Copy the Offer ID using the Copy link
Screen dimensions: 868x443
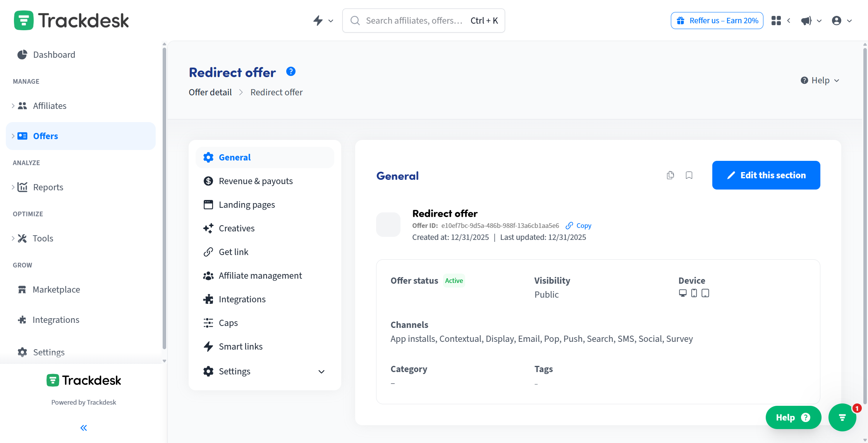coord(578,225)
